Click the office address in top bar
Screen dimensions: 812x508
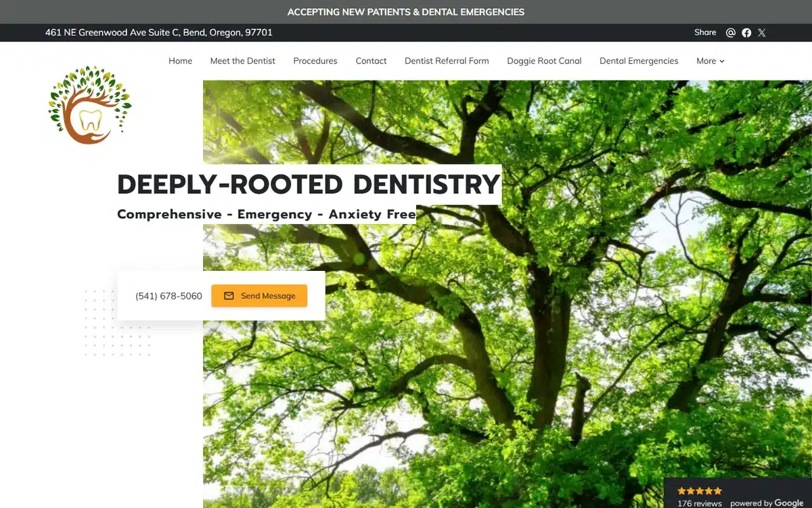[159, 33]
